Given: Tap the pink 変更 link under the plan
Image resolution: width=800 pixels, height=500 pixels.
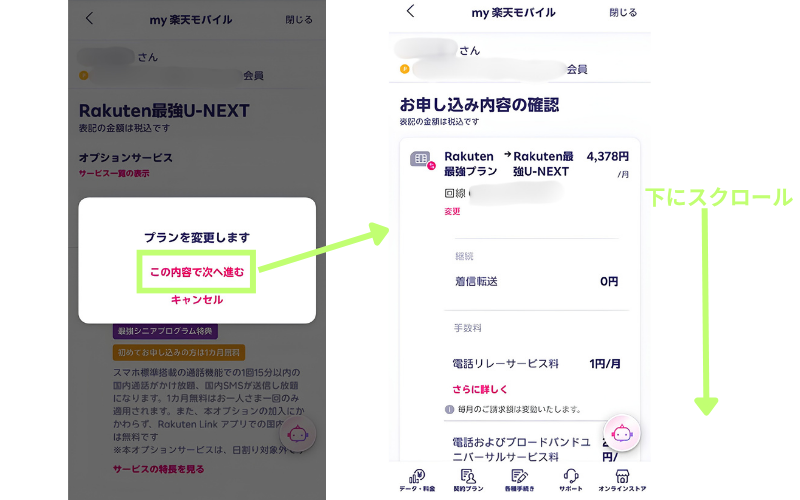Looking at the screenshot, I should 452,211.
